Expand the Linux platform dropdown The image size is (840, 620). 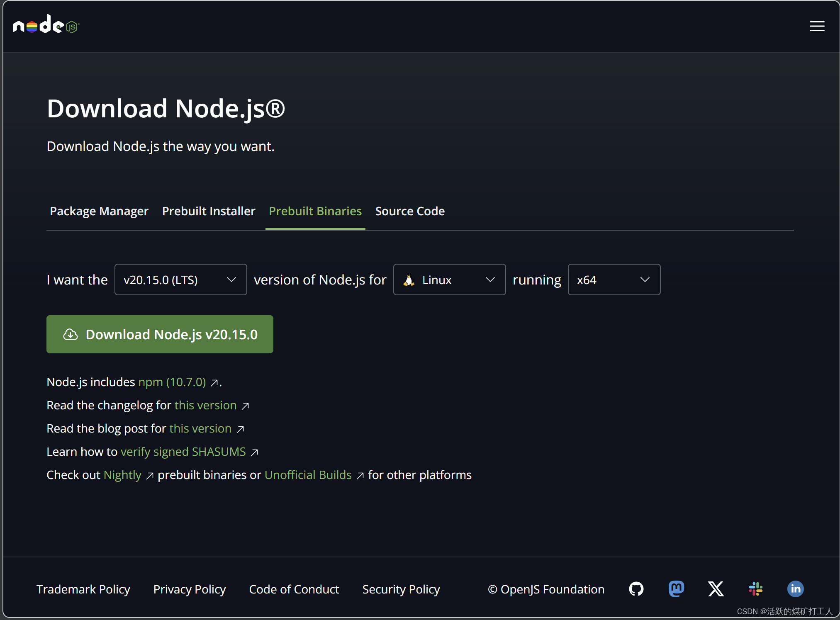pyautogui.click(x=449, y=280)
